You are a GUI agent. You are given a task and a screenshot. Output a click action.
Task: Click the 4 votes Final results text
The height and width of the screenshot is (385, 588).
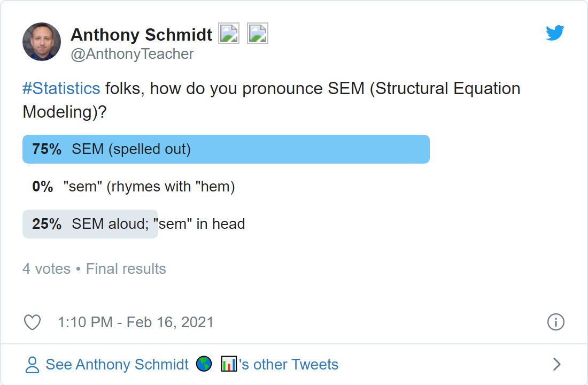coord(94,268)
